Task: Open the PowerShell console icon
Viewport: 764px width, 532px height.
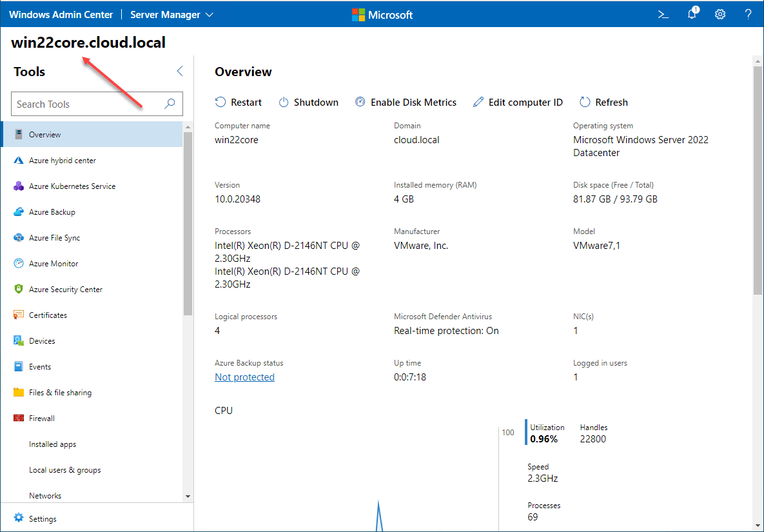Action: coord(663,14)
